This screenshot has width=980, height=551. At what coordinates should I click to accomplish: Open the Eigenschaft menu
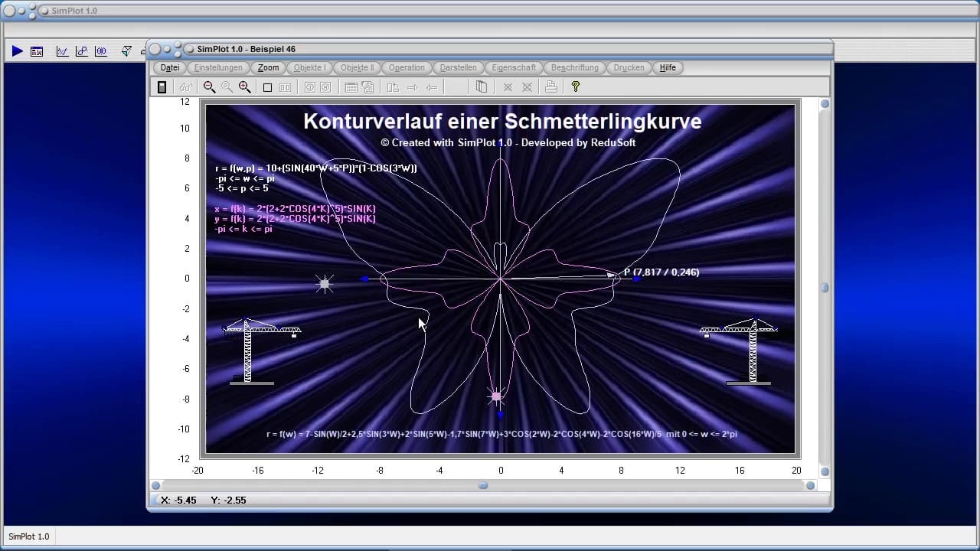514,67
